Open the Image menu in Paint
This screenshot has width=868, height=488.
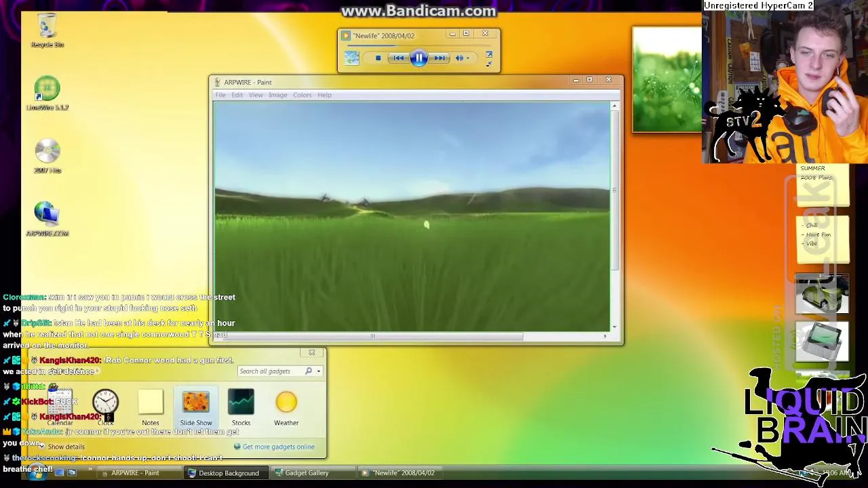tap(278, 95)
